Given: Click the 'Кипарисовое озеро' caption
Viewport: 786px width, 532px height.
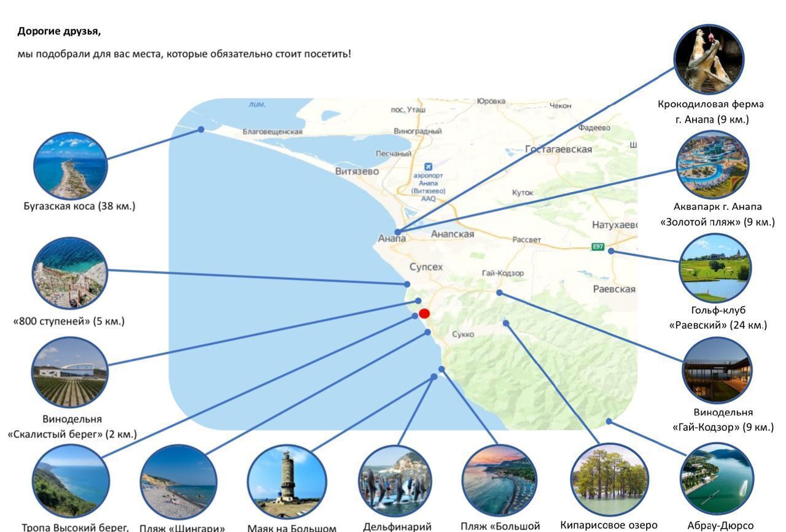Looking at the screenshot, I should point(609,525).
